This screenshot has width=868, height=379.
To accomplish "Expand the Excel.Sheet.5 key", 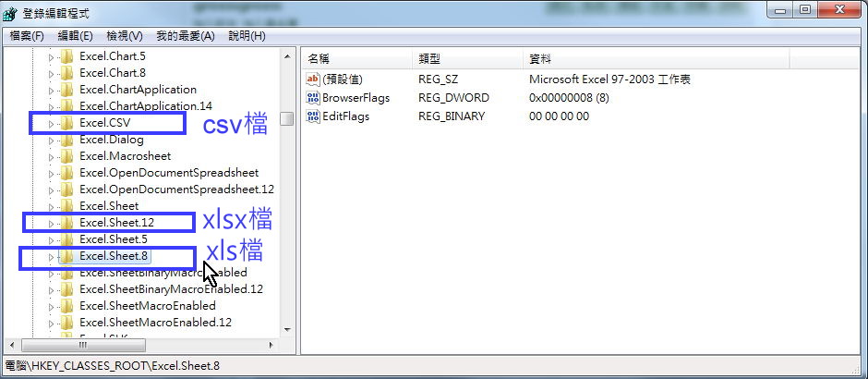I will coord(52,240).
